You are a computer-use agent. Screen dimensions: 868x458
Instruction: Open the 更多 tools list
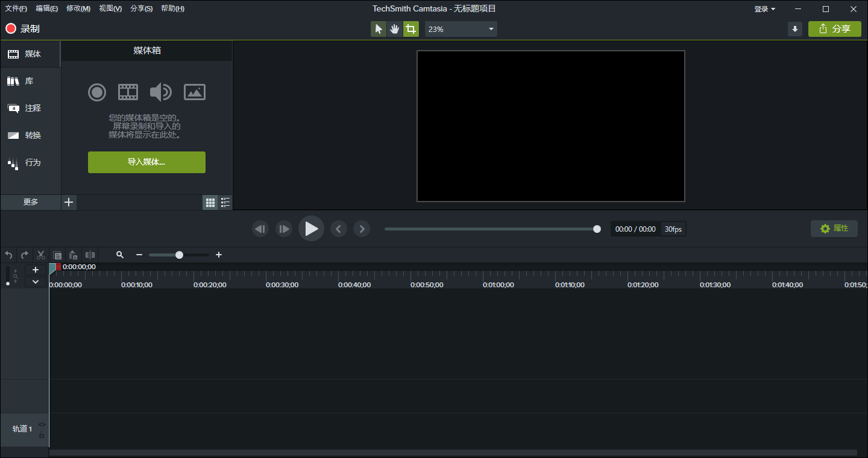click(x=31, y=202)
